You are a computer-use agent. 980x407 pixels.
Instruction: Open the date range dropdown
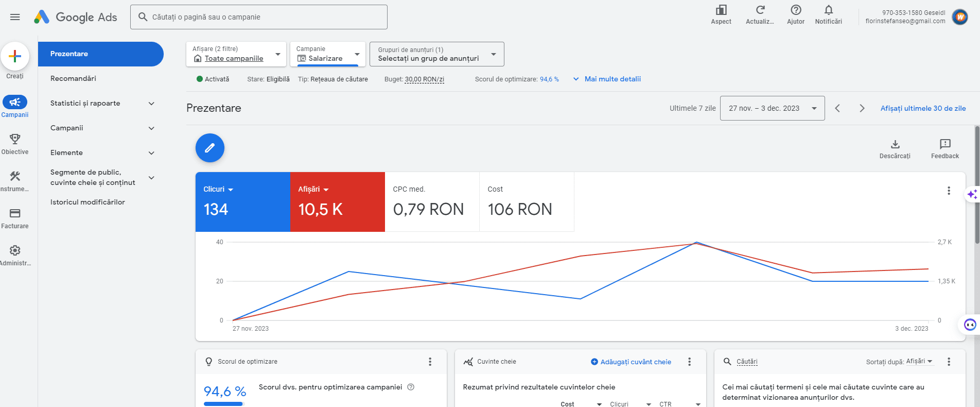point(772,108)
